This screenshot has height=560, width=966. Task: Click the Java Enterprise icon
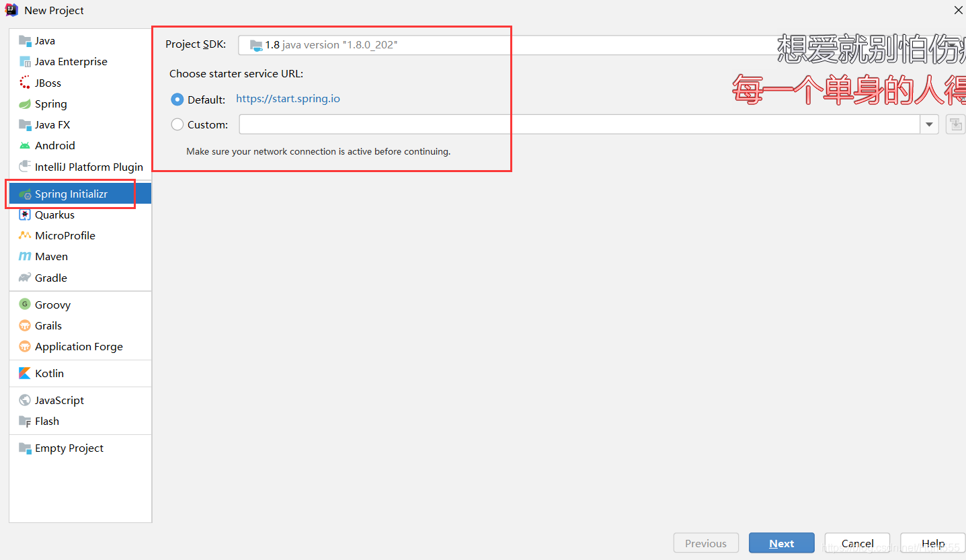tap(25, 62)
